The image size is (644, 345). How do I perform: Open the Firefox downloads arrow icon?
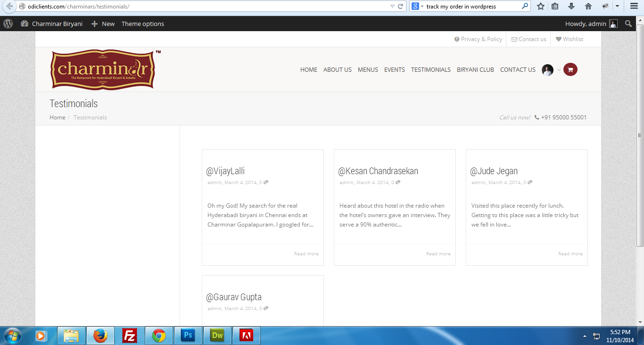pos(571,7)
